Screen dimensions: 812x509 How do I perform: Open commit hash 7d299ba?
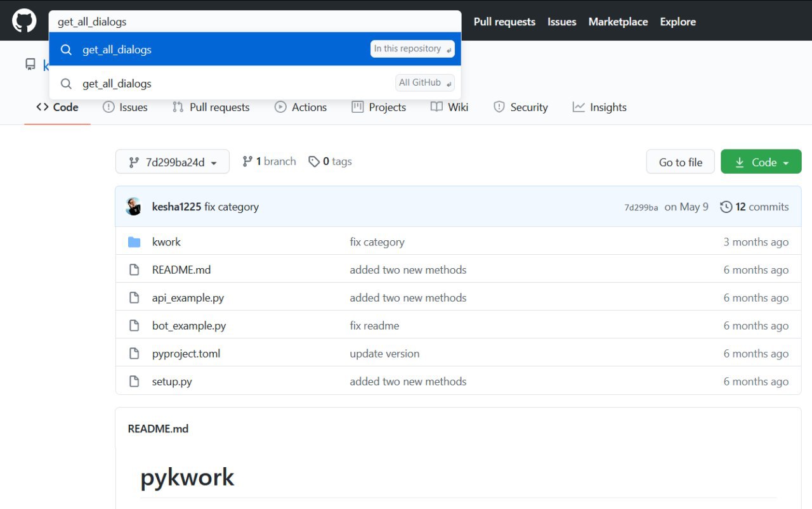tap(641, 207)
